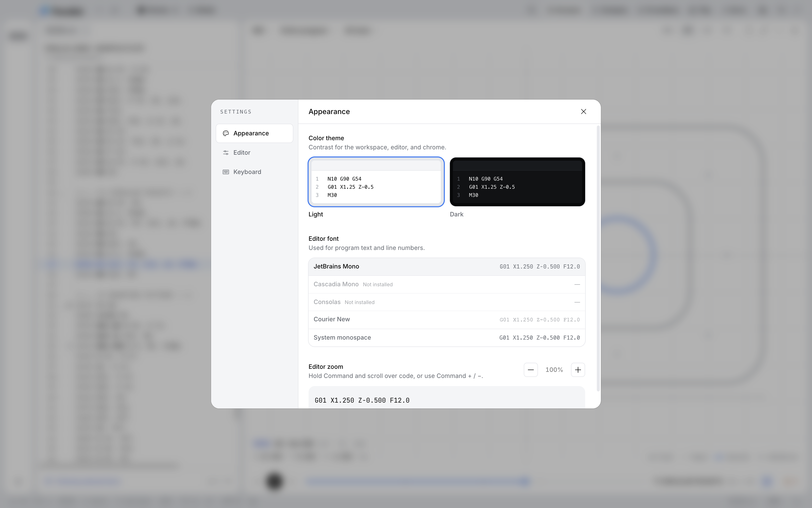This screenshot has height=508, width=812.
Task: Click the keyboard icon beside Keyboard
Action: click(226, 172)
